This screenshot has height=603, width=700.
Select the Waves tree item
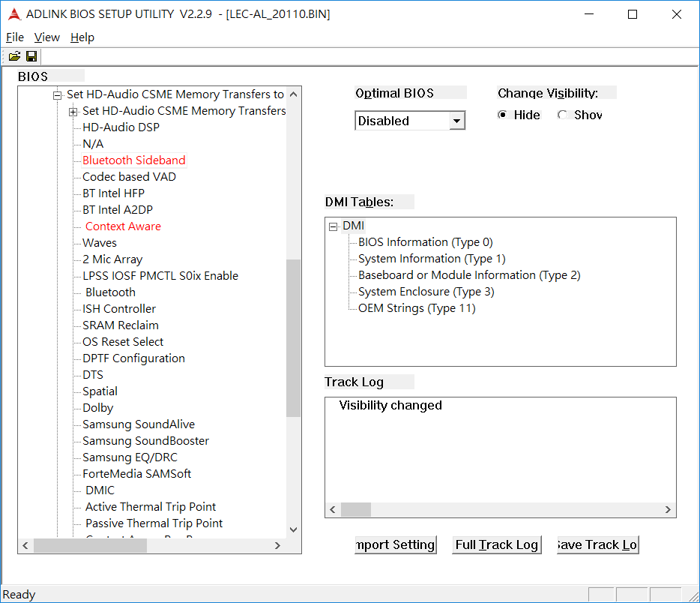click(x=100, y=243)
